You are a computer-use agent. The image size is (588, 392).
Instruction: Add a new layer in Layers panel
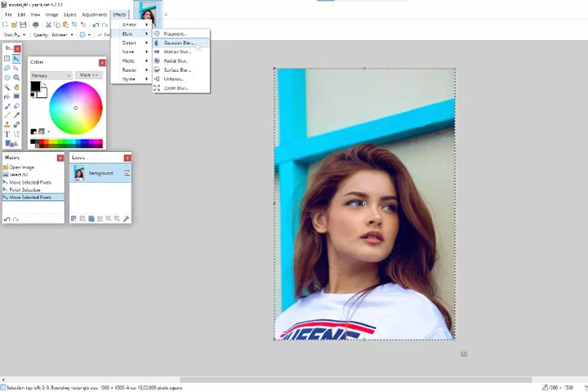click(73, 219)
